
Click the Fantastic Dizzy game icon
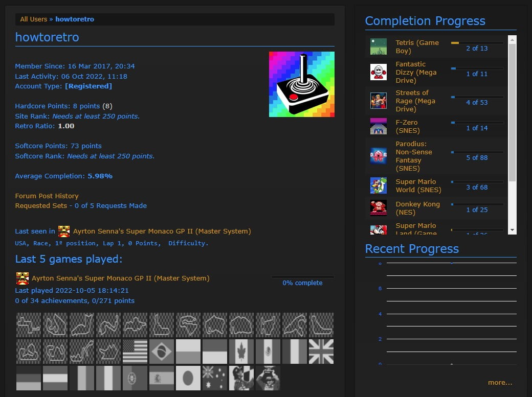pyautogui.click(x=379, y=72)
